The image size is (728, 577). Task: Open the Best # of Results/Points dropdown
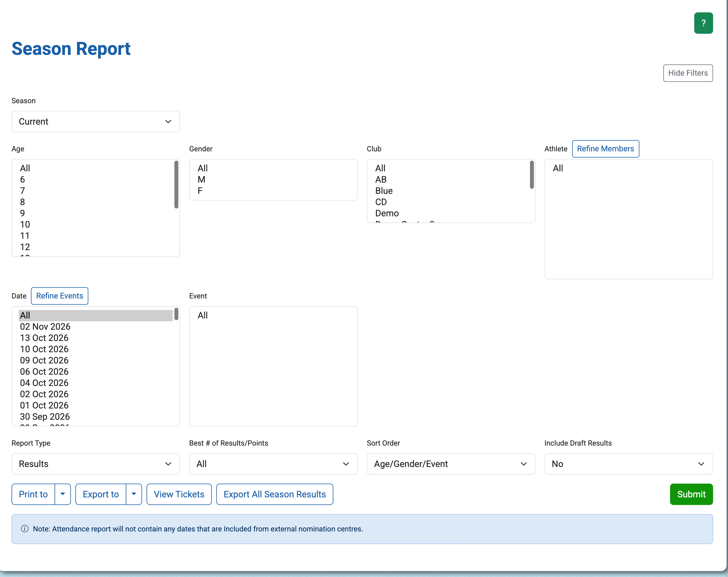(273, 464)
